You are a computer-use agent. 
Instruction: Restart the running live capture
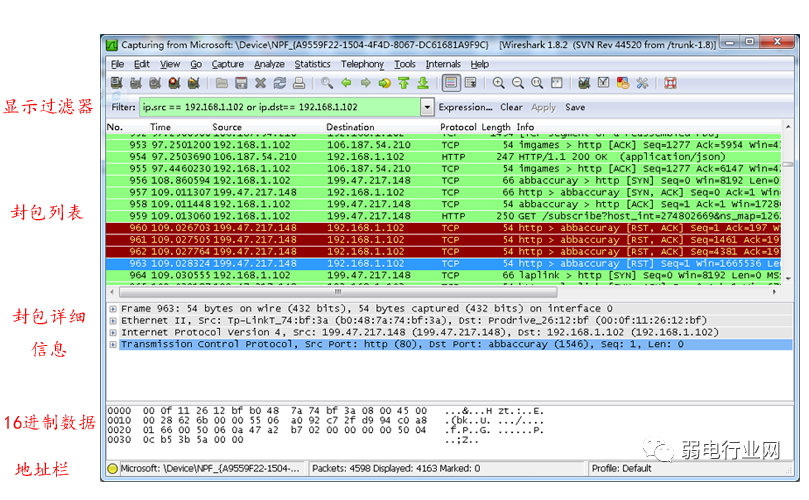point(193,83)
